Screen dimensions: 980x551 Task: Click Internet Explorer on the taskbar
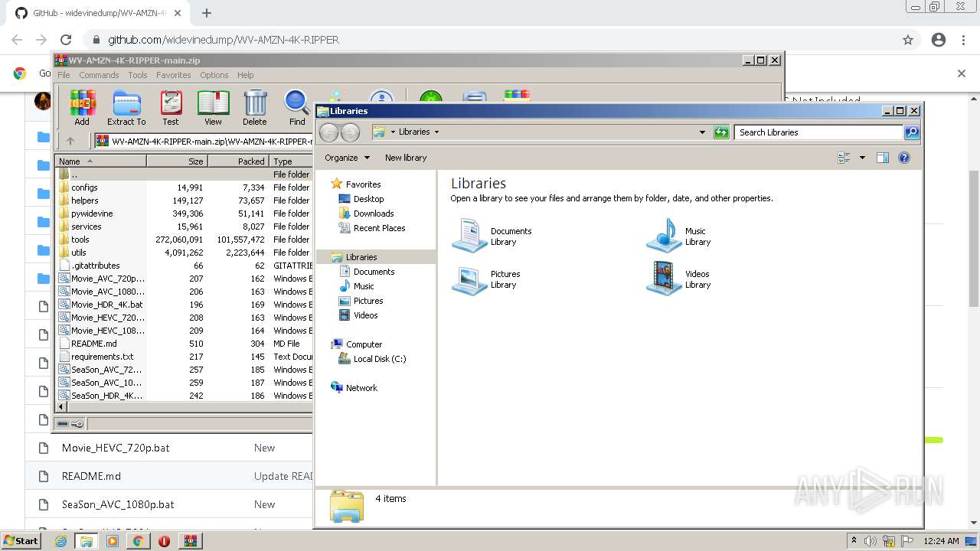click(x=61, y=541)
